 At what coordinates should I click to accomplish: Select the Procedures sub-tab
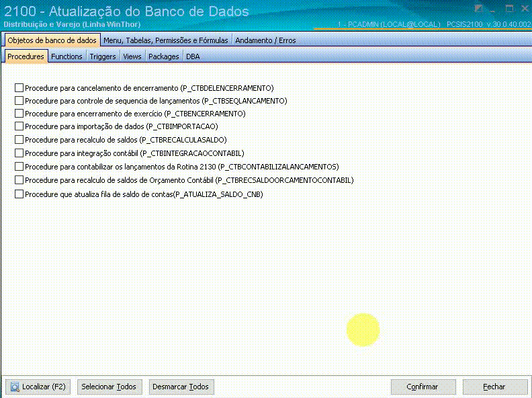click(26, 56)
